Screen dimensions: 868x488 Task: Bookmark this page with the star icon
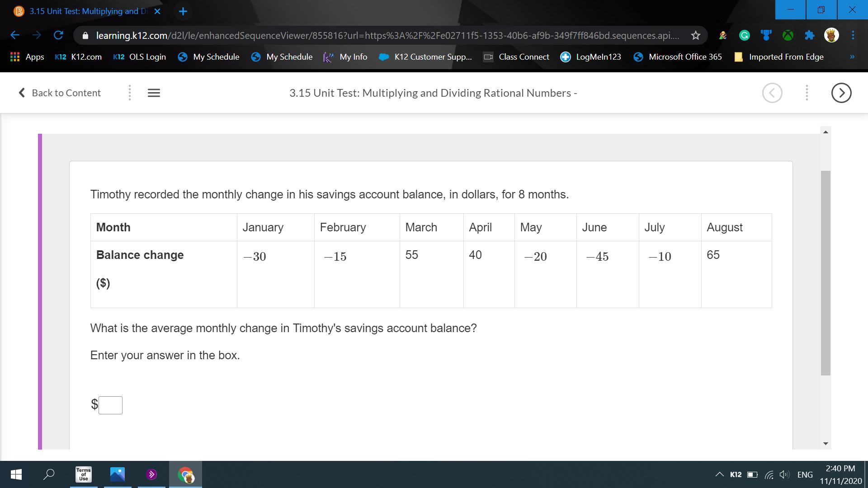click(695, 35)
